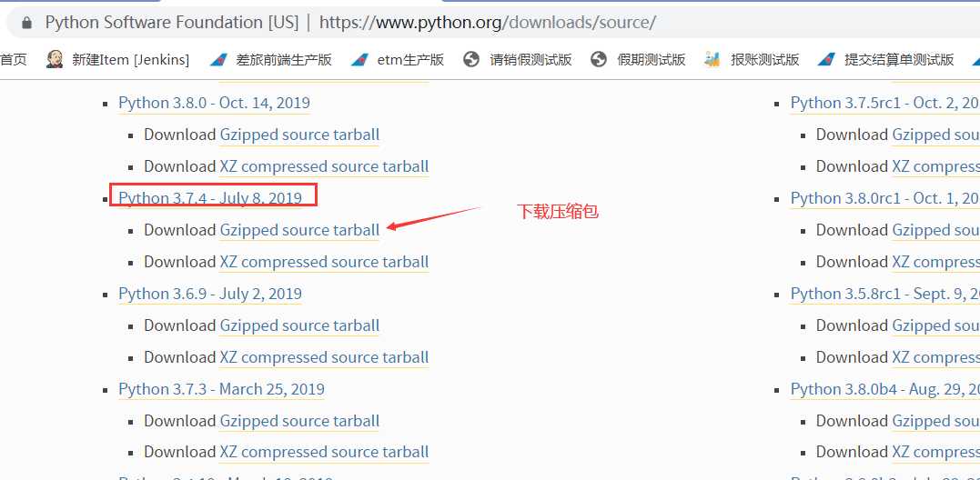Image resolution: width=980 pixels, height=480 pixels.
Task: Open the Python 3.6.9 - July 2, 2019 release
Action: coord(210,294)
